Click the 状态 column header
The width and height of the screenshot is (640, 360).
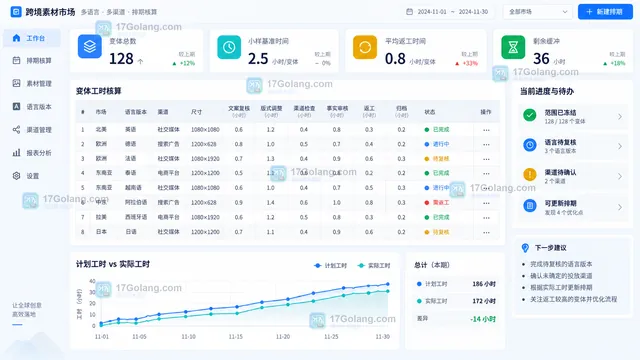(x=429, y=112)
